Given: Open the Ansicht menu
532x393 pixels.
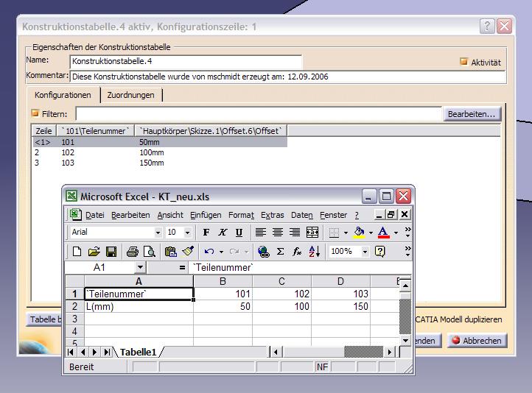Looking at the screenshot, I should point(170,215).
